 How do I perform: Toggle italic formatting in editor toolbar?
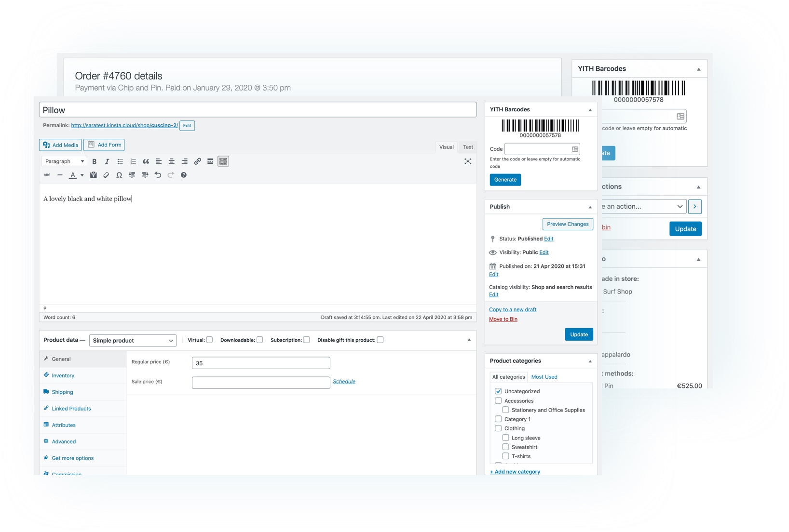click(x=107, y=161)
